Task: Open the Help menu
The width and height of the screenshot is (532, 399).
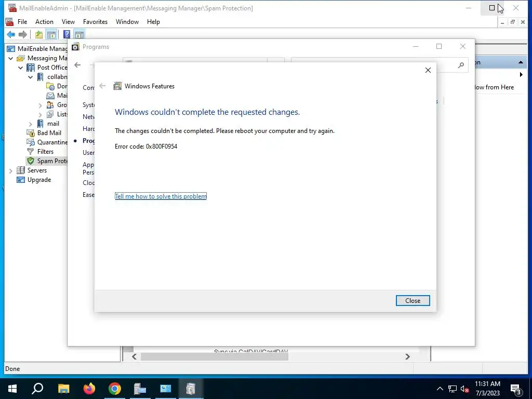Action: [x=153, y=22]
